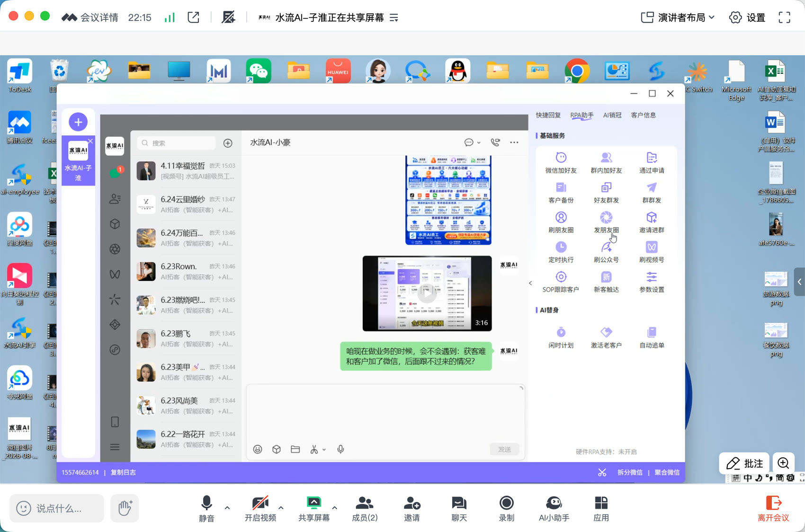
Task: Open the 客户备份 function
Action: (561, 192)
